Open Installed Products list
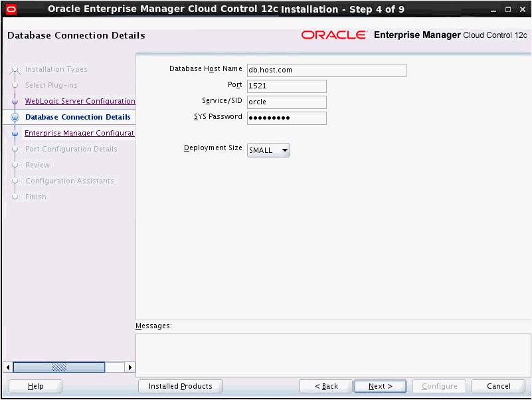 [181, 386]
